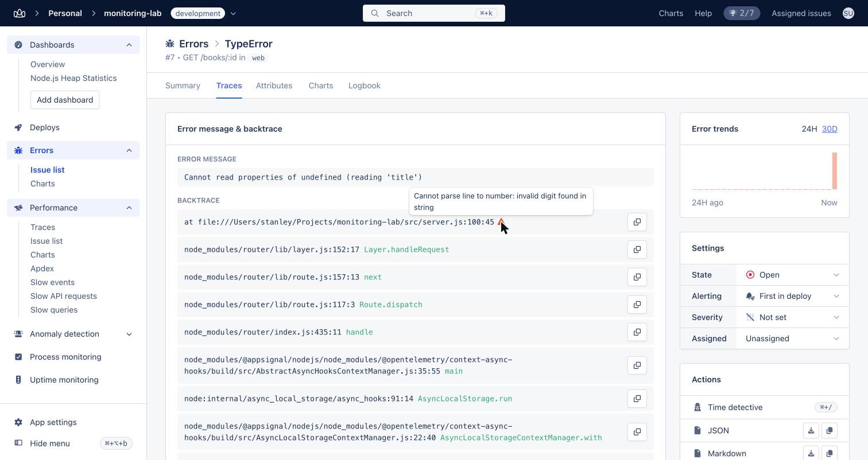Open Uptime monitoring in sidebar
Screen dimensions: 868x460
(x=64, y=380)
